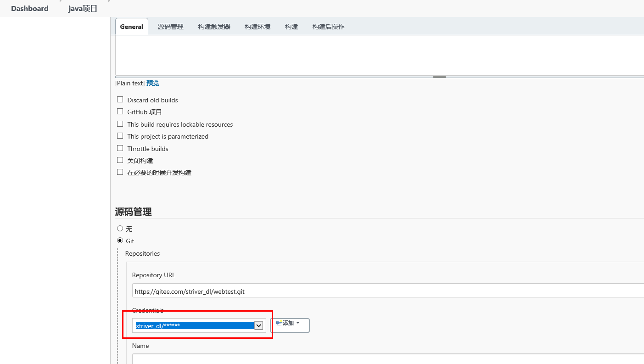The image size is (644, 364).
Task: Toggle the Throttle builds checkbox
Action: click(x=120, y=148)
